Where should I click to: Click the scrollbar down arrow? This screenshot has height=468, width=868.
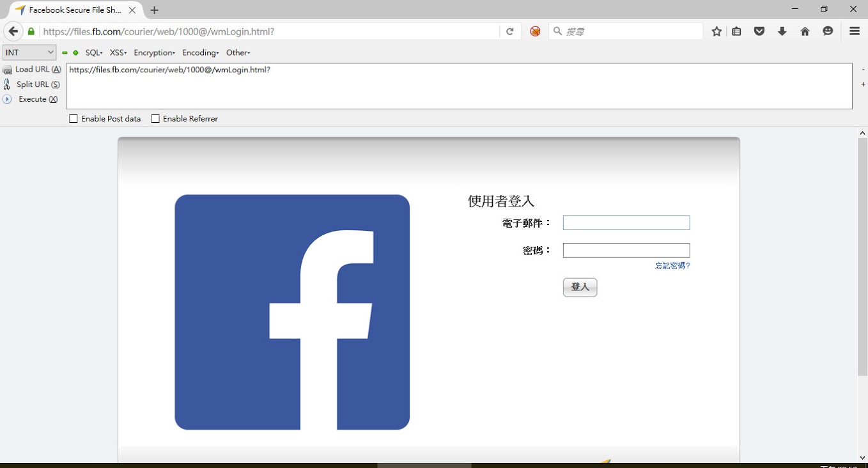click(862, 458)
